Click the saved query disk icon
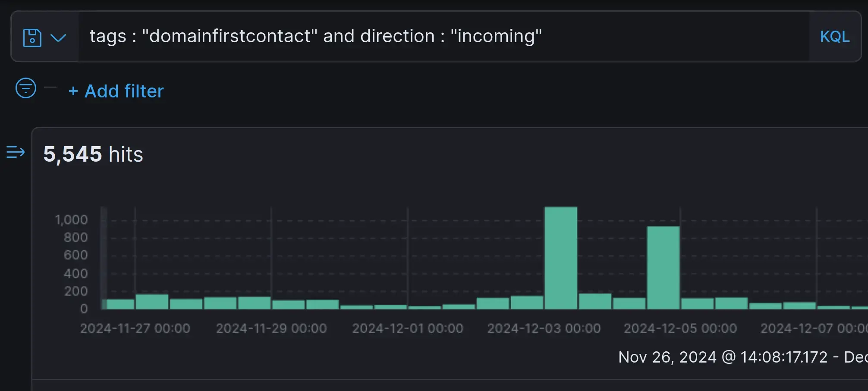This screenshot has width=868, height=391. [x=32, y=38]
